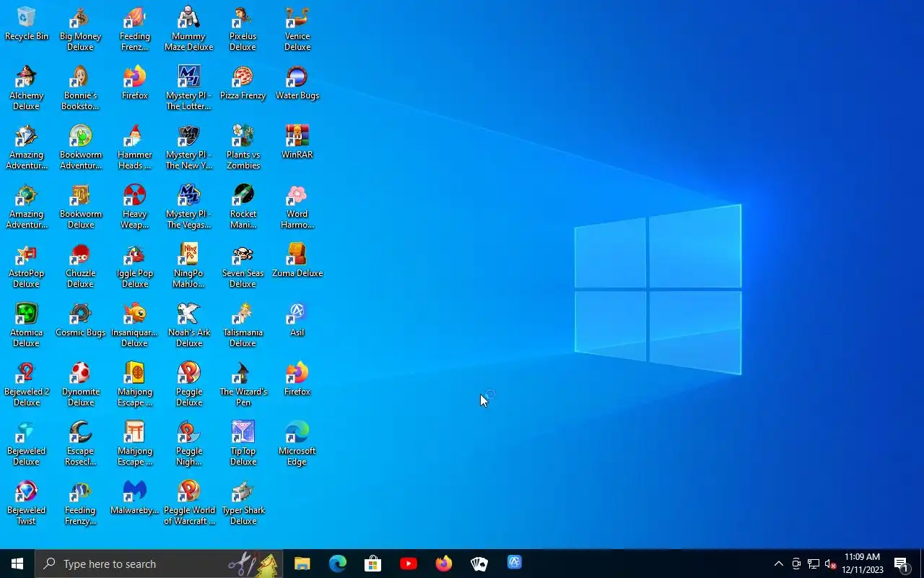924x578 pixels.
Task: Select Bejeweled 2 Deluxe icon
Action: [x=27, y=384]
